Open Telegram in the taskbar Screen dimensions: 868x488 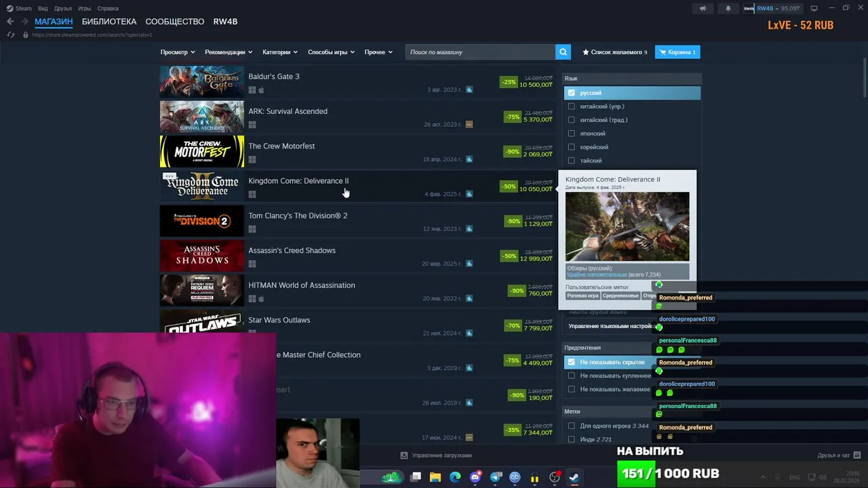coord(496,477)
